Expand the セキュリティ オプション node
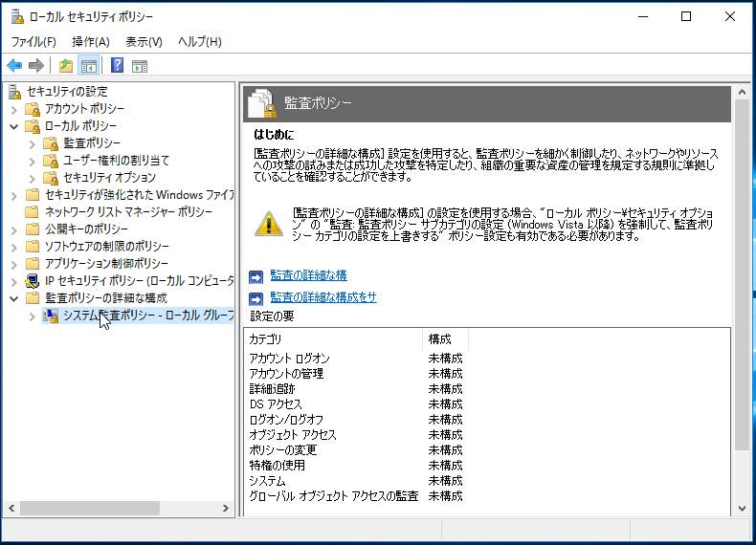 [x=33, y=179]
